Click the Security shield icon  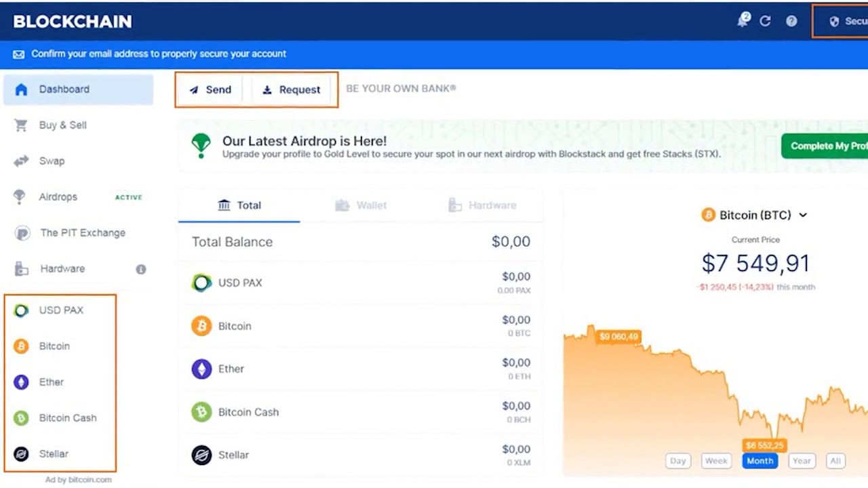pos(834,22)
